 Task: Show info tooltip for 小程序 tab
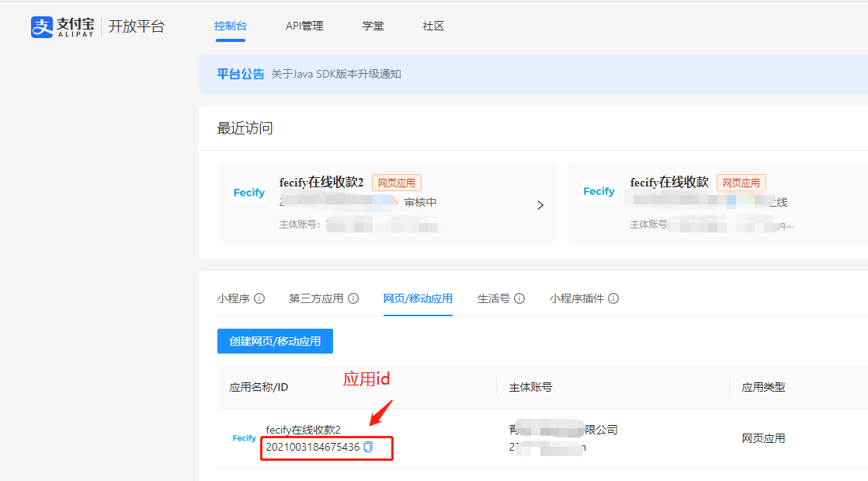pos(259,298)
